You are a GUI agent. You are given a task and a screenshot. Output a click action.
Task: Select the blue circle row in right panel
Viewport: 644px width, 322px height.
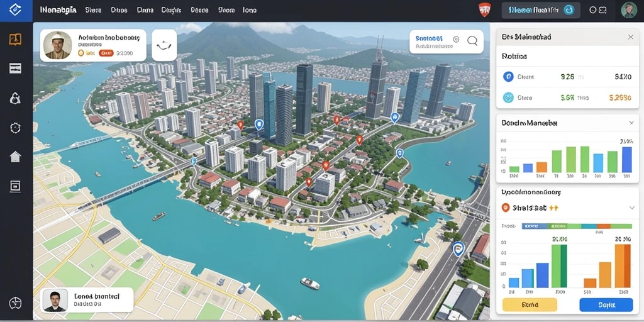(568, 76)
